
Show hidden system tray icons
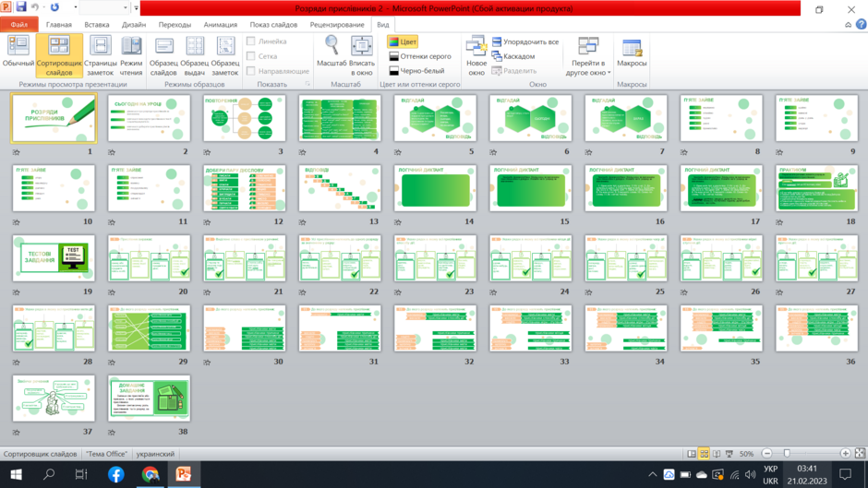pyautogui.click(x=653, y=474)
